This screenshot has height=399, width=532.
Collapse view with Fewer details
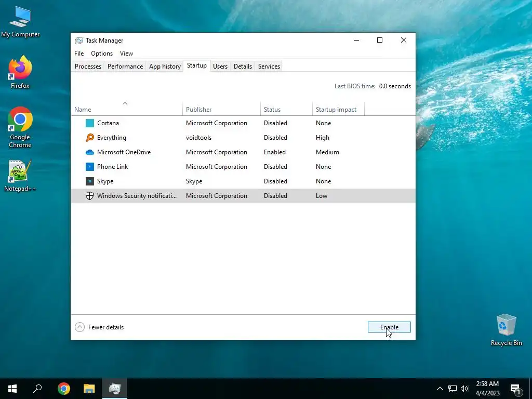click(99, 327)
